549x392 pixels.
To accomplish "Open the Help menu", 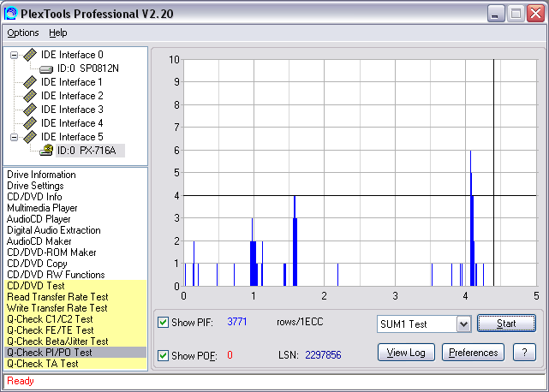I will 57,33.
